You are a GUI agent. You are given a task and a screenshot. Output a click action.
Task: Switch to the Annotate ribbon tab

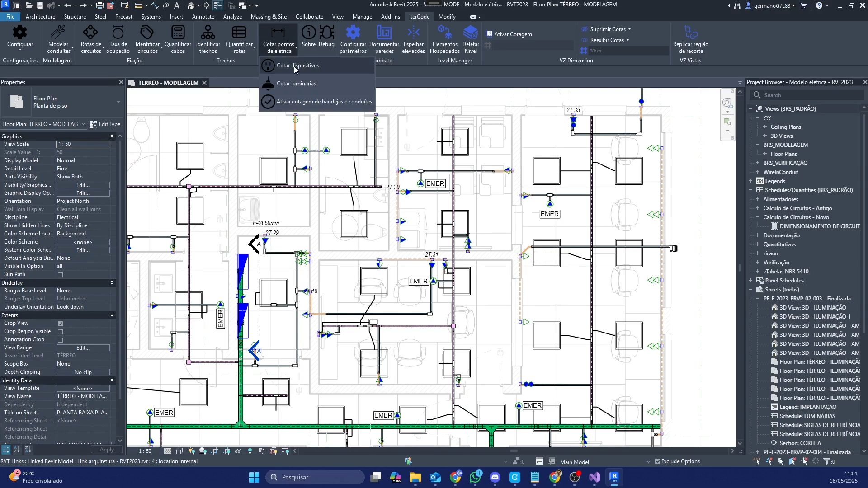203,17
